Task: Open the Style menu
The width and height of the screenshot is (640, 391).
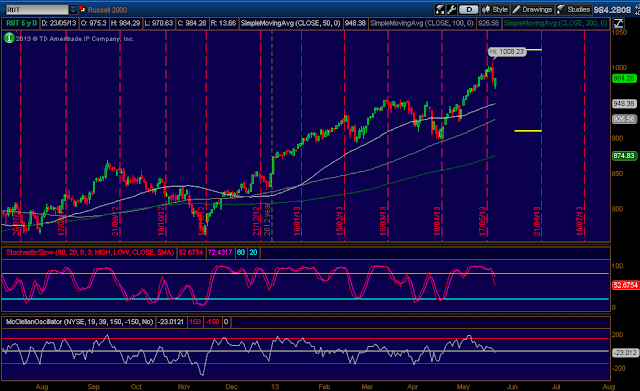Action: click(495, 9)
